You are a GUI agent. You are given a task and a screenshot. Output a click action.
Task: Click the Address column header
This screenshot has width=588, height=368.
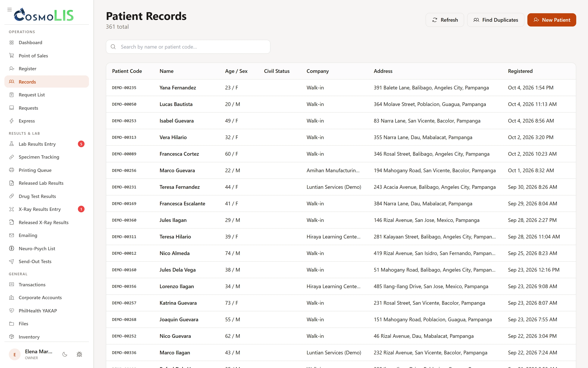tap(383, 71)
